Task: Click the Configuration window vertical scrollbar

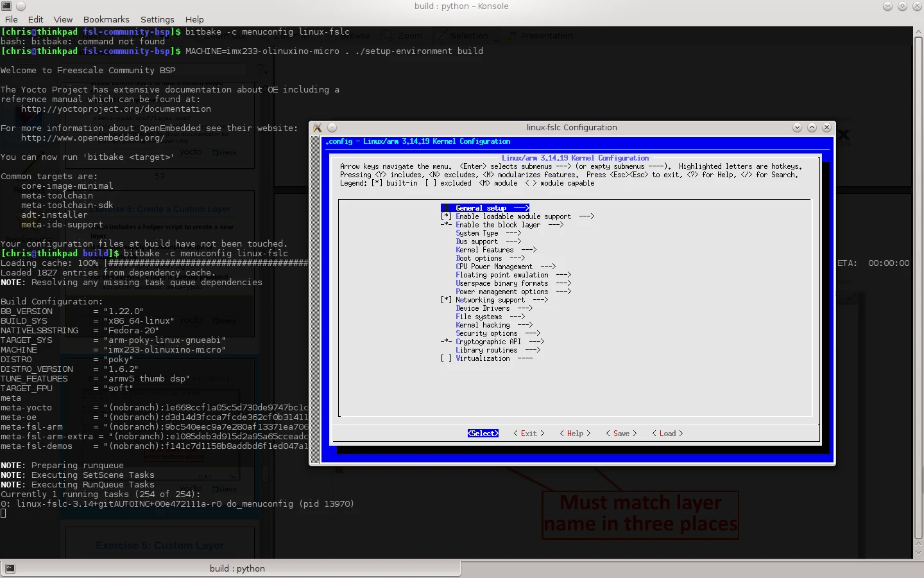Action: (x=315, y=299)
